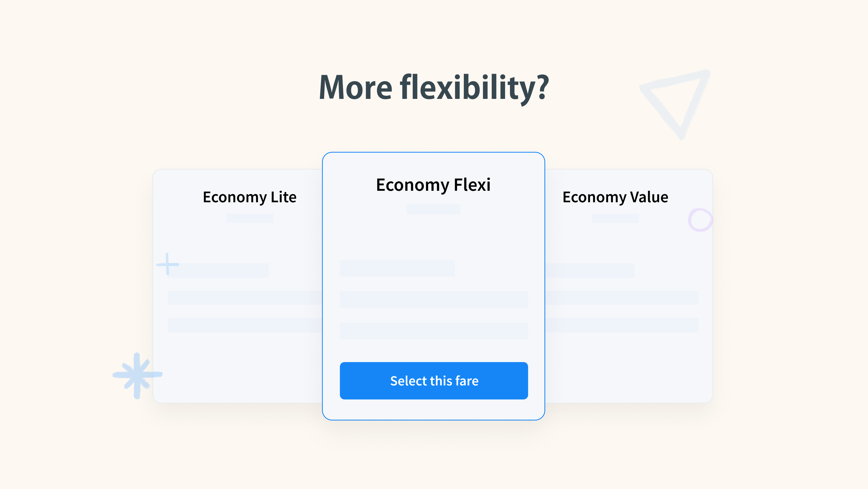Click price placeholder under Economy Flexi
The image size is (868, 489).
(x=433, y=209)
